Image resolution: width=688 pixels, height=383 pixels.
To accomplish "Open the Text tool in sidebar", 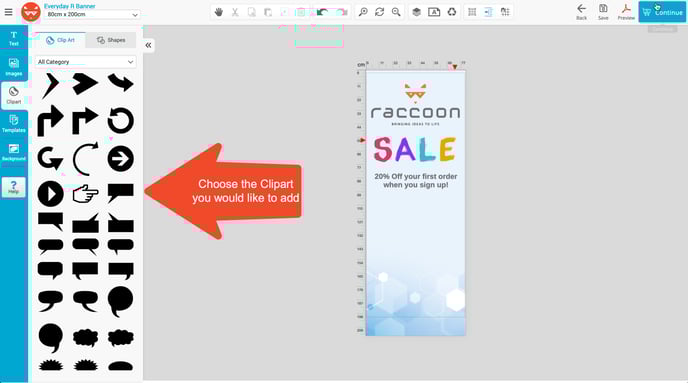I will (14, 39).
